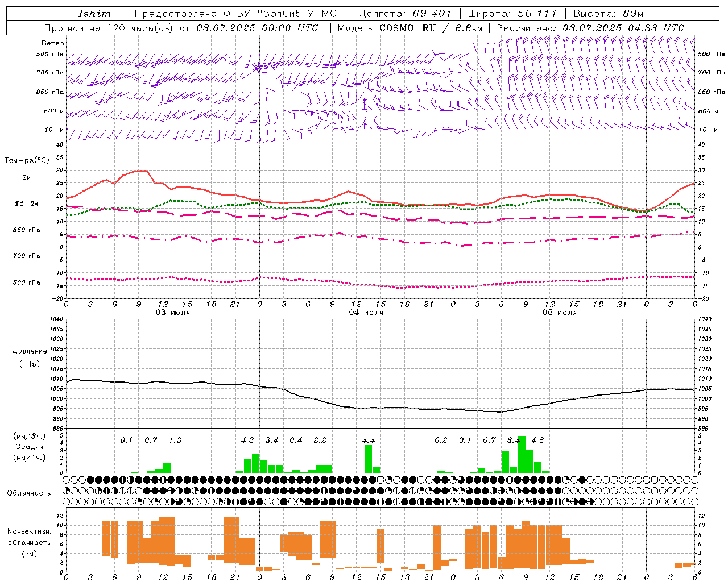Viewport: 728px width, 582px height.
Task: Click the left 500 м wind level label
Action: (x=55, y=111)
